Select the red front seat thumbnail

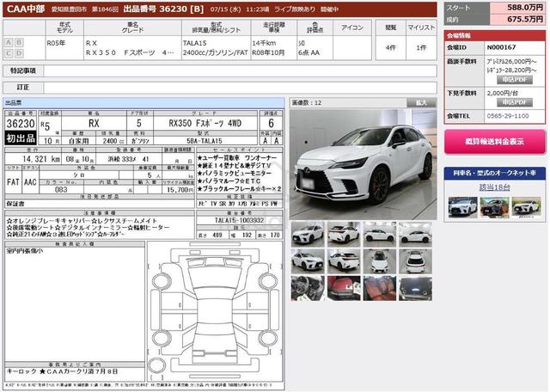[344, 288]
